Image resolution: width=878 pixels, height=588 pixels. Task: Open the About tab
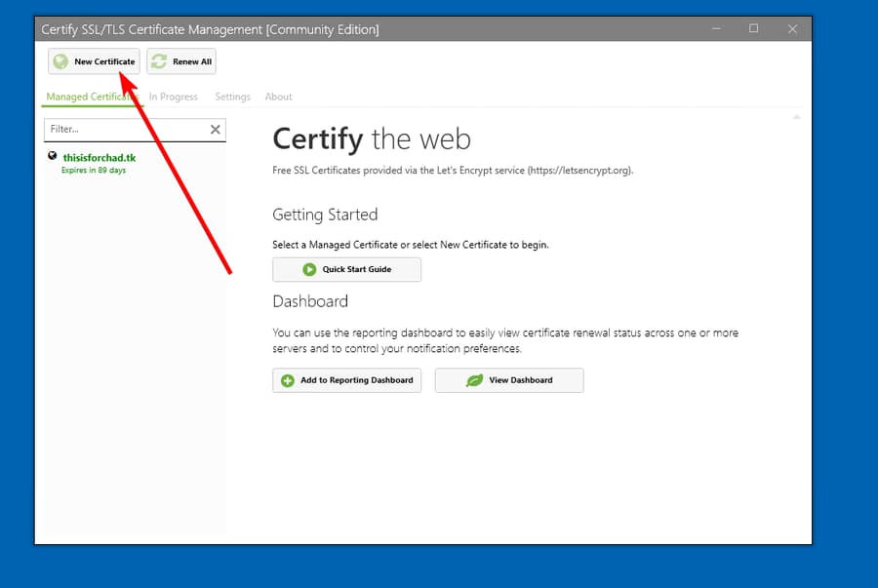278,97
